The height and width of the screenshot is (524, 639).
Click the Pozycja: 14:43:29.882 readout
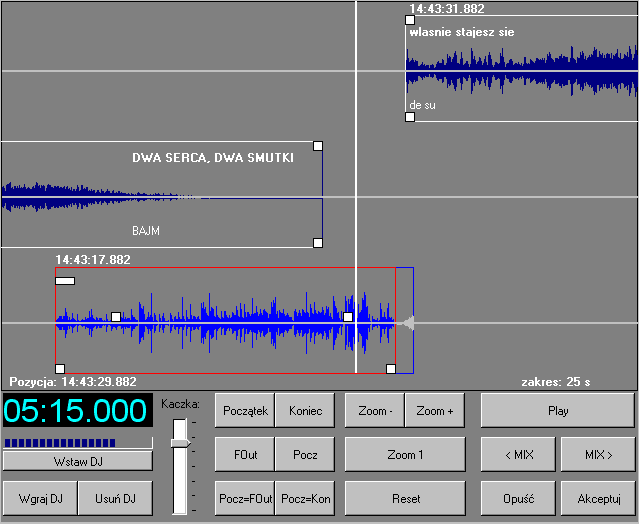[x=73, y=382]
